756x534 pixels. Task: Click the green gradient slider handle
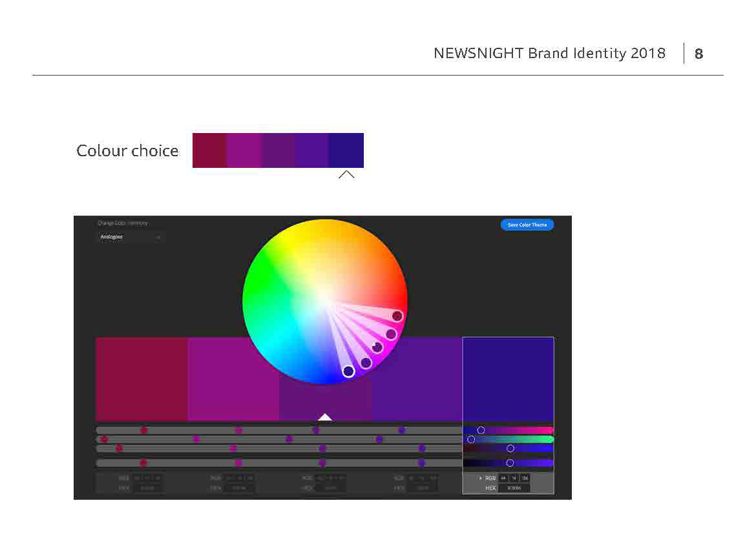click(471, 439)
